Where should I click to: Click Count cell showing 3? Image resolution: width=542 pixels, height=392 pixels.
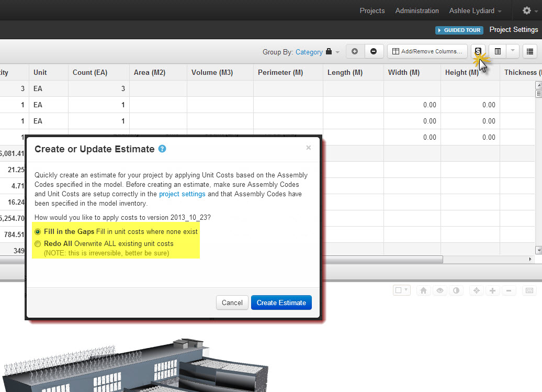coord(99,88)
